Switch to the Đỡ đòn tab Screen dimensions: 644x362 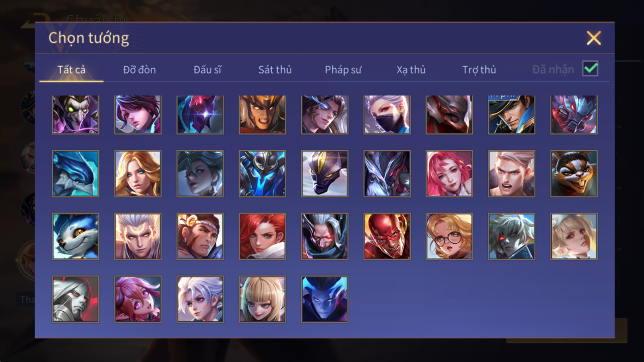[x=139, y=70]
